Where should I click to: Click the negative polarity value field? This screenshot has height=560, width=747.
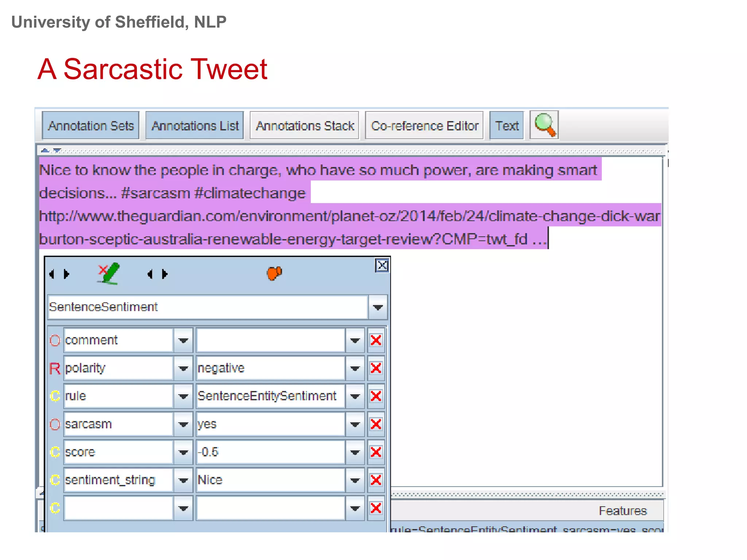(x=271, y=368)
